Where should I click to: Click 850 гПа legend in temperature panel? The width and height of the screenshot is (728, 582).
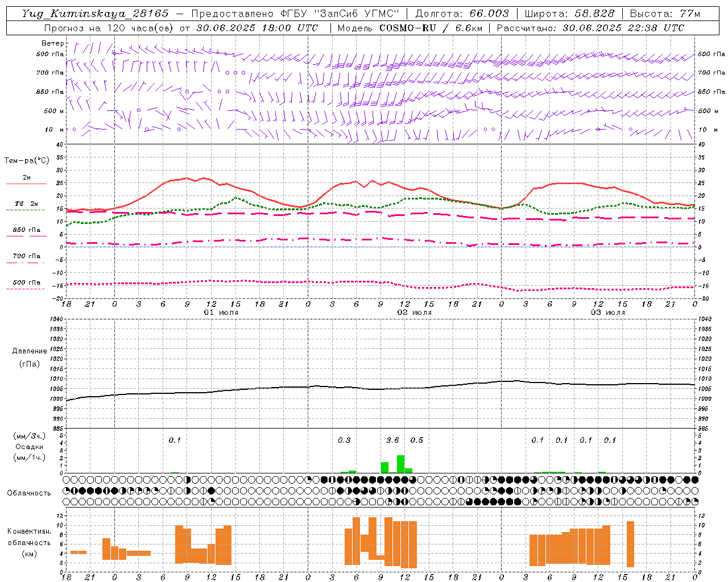(x=27, y=230)
